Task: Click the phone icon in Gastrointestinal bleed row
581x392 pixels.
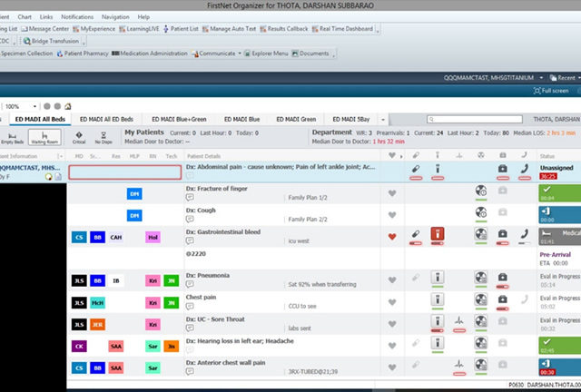Action: click(525, 235)
